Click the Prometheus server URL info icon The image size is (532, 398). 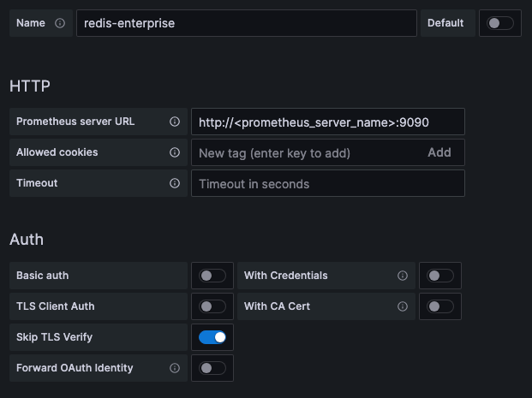pos(175,122)
